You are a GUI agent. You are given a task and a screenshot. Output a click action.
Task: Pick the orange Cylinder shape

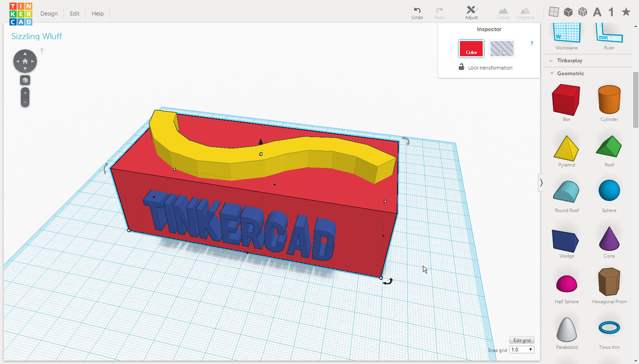[609, 99]
